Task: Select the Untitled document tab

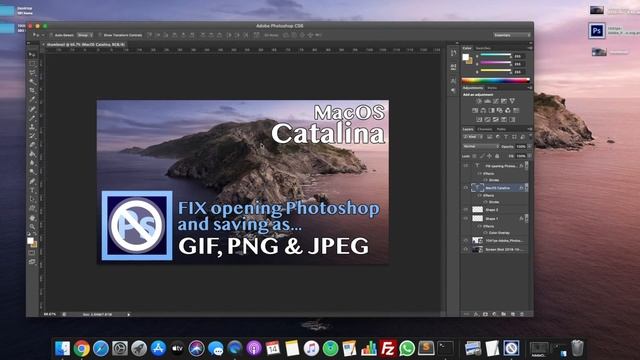Action: (x=84, y=44)
